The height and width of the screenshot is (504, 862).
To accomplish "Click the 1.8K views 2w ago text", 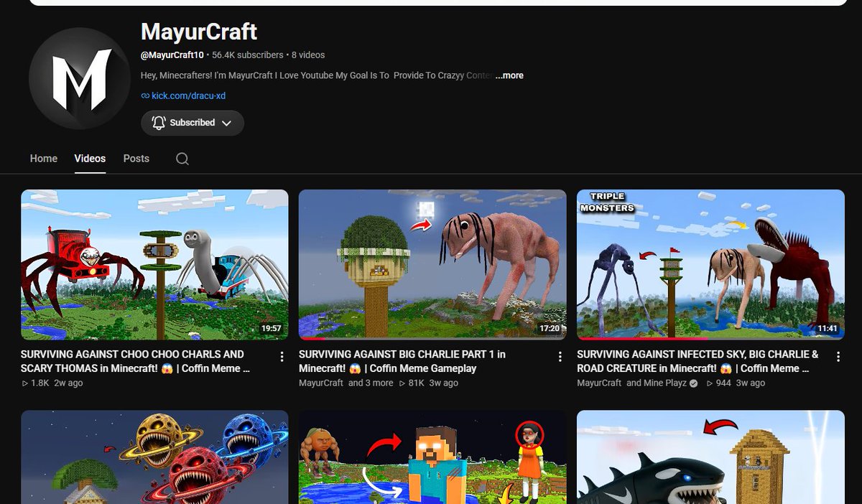I will [x=52, y=383].
